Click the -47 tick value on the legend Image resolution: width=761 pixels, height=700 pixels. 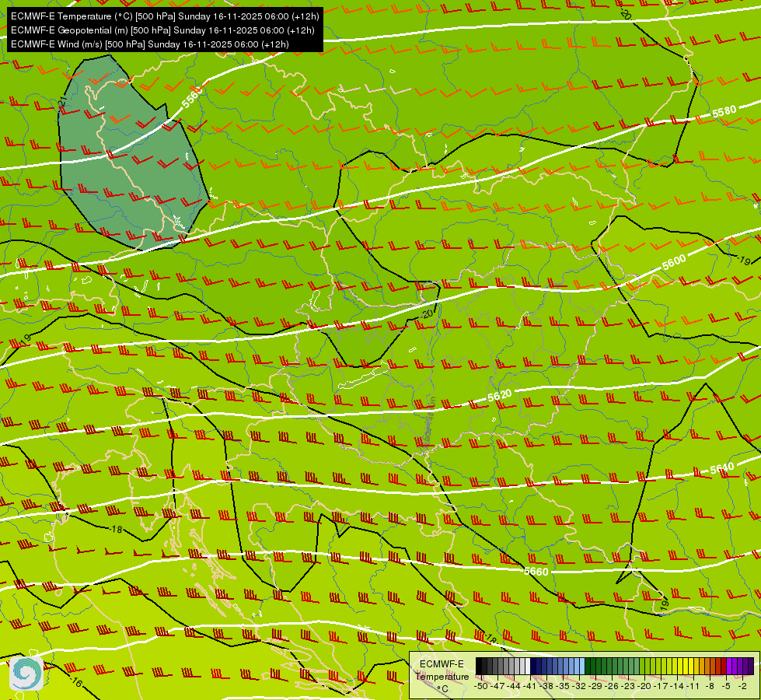[497, 686]
